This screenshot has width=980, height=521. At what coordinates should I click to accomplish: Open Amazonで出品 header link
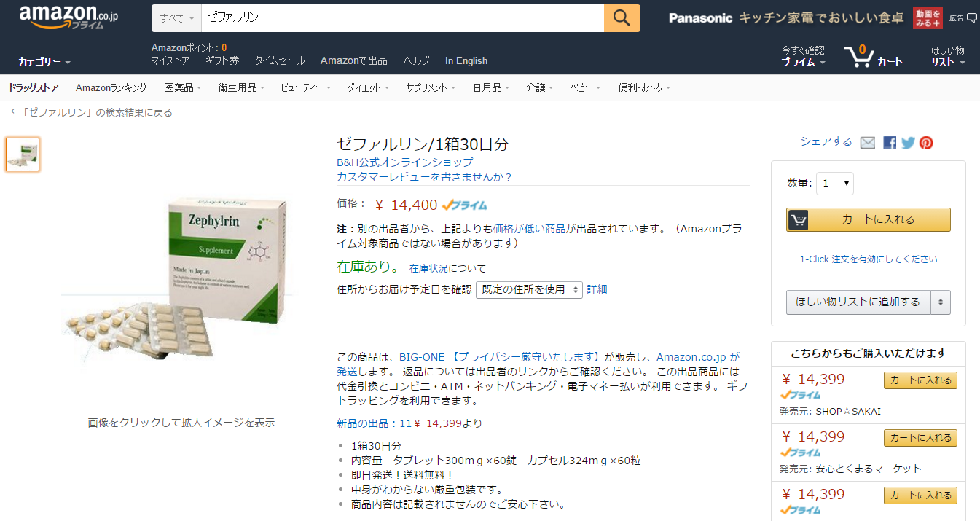[x=354, y=61]
